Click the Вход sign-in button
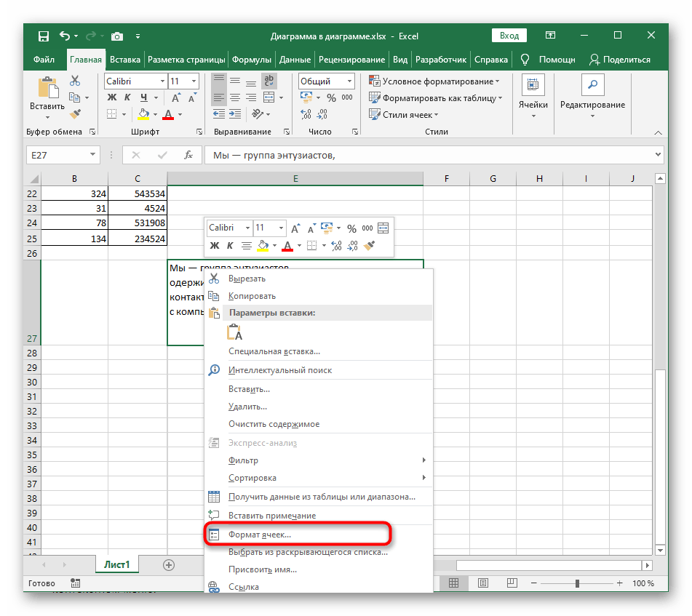 510,36
